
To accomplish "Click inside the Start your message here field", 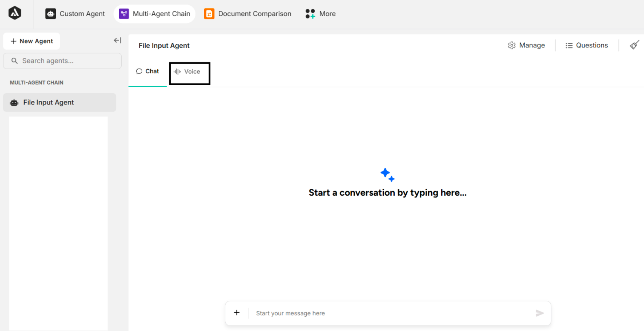I will coord(350,313).
